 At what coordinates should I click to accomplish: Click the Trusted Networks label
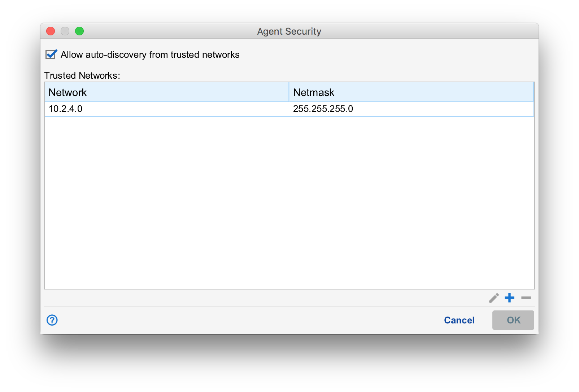pos(82,75)
